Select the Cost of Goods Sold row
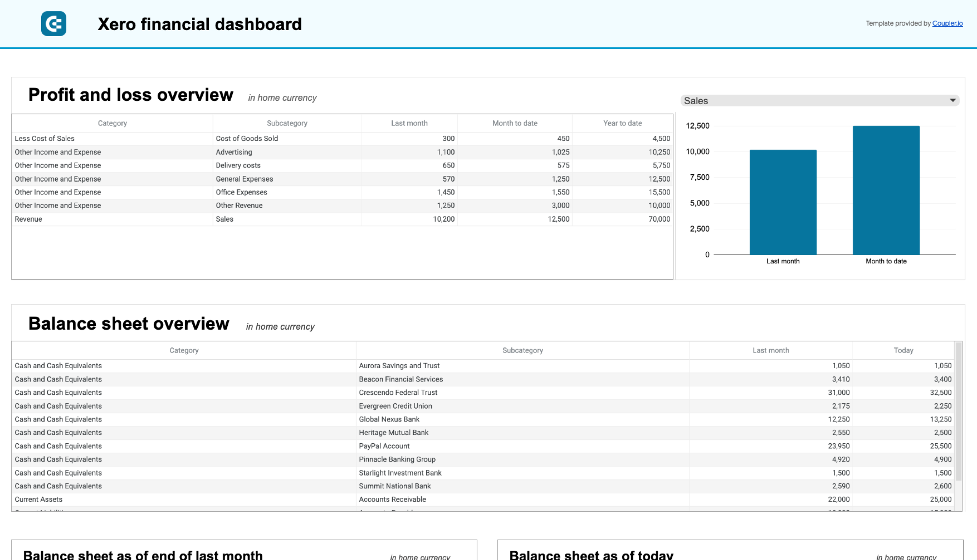Screen dimensions: 977x560 pyautogui.click(x=247, y=138)
